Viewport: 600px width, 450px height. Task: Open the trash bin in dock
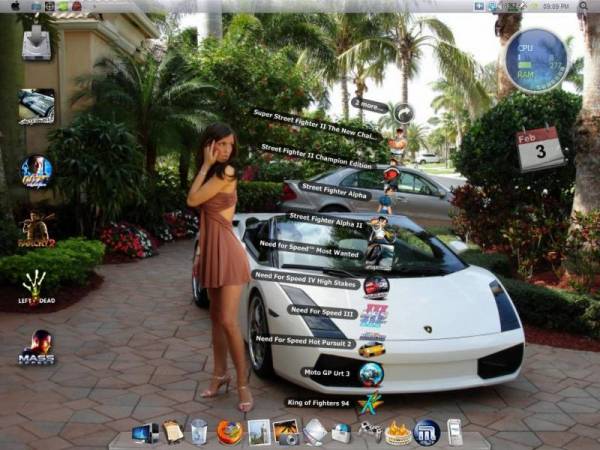pyautogui.click(x=199, y=432)
